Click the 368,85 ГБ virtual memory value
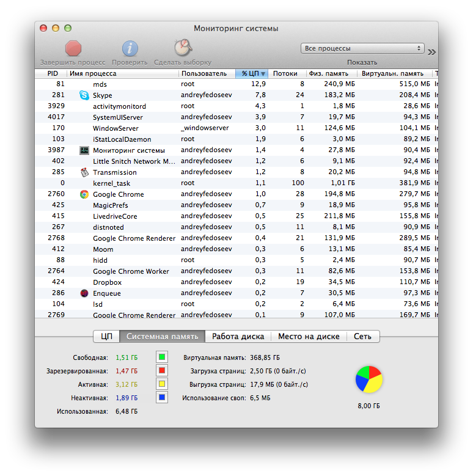Viewport: 473px width, 476px height. click(x=265, y=357)
